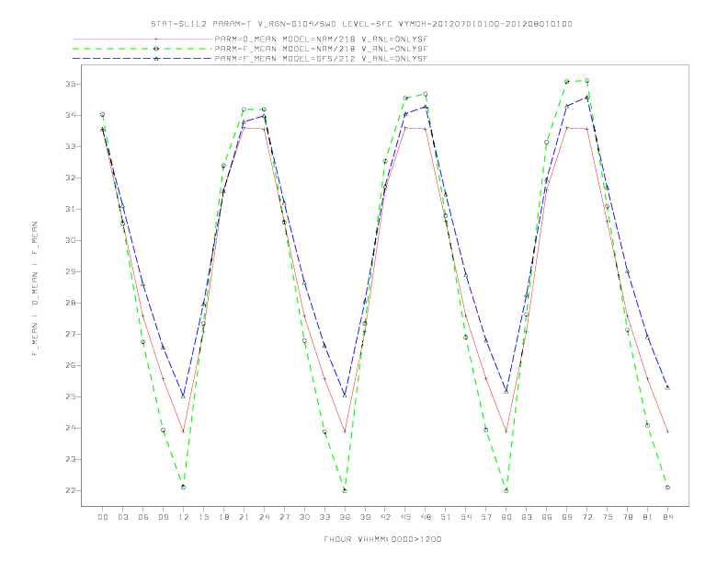Click the x-axis tick label 60
728x563 pixels.
tap(506, 517)
